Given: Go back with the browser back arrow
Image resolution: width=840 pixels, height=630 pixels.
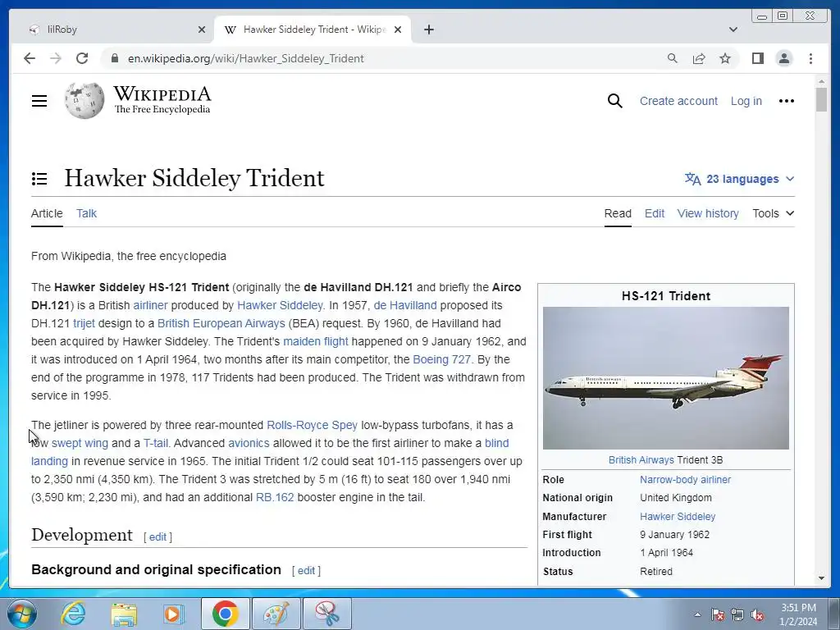Looking at the screenshot, I should pos(30,58).
